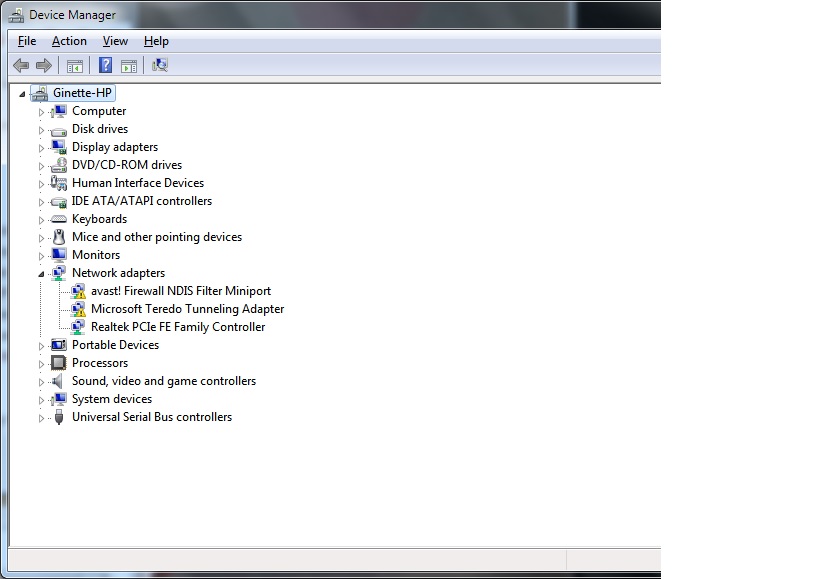
Task: Click the Back arrow toolbar icon
Action: pyautogui.click(x=21, y=65)
